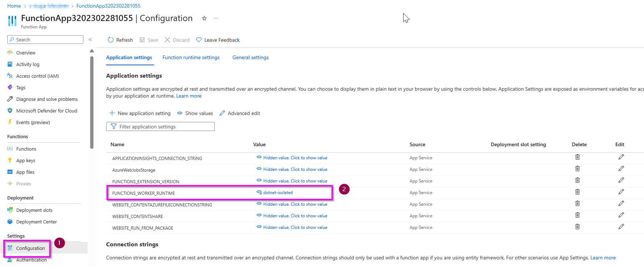Go to Home breadcrumb
The image size is (644, 267).
pyautogui.click(x=14, y=6)
